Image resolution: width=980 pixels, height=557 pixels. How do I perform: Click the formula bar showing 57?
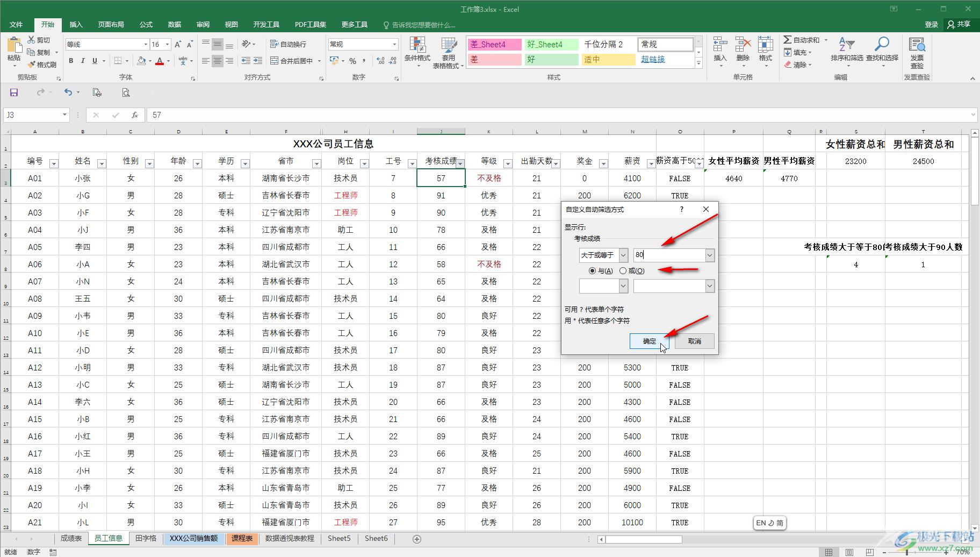point(559,115)
